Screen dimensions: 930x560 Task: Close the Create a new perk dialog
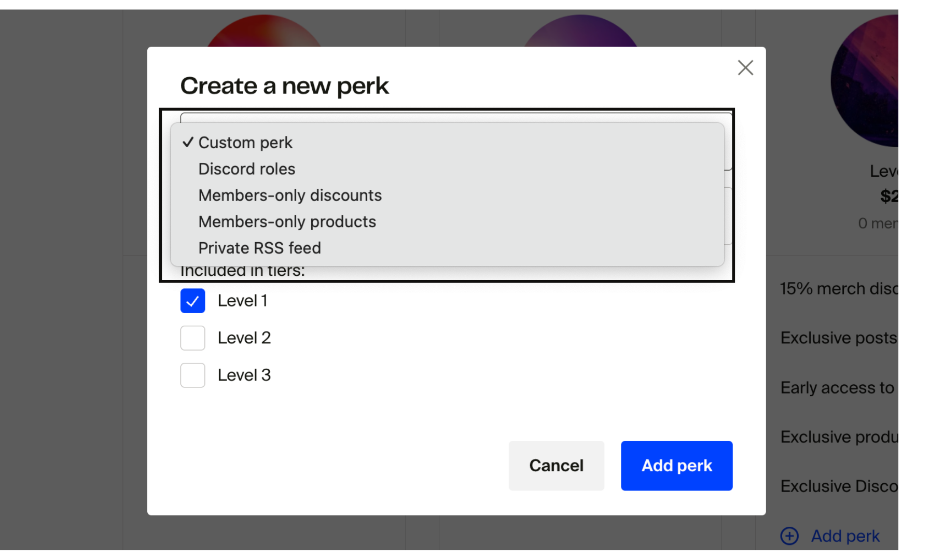tap(745, 67)
